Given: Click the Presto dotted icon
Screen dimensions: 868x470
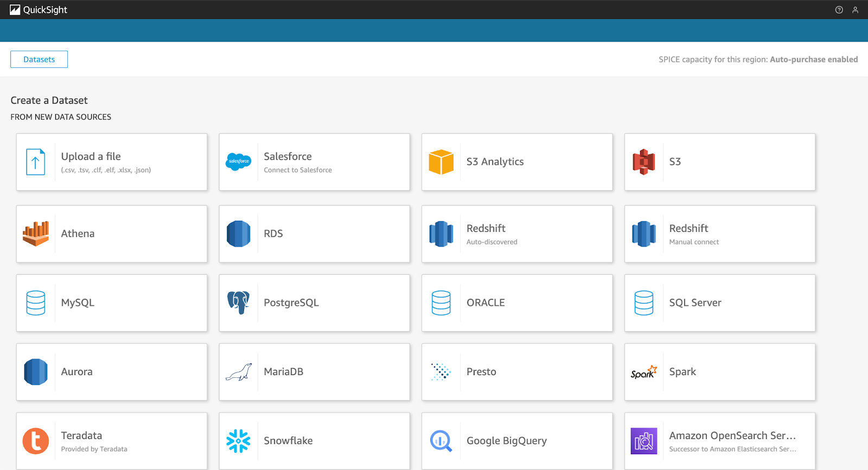Looking at the screenshot, I should click(441, 372).
